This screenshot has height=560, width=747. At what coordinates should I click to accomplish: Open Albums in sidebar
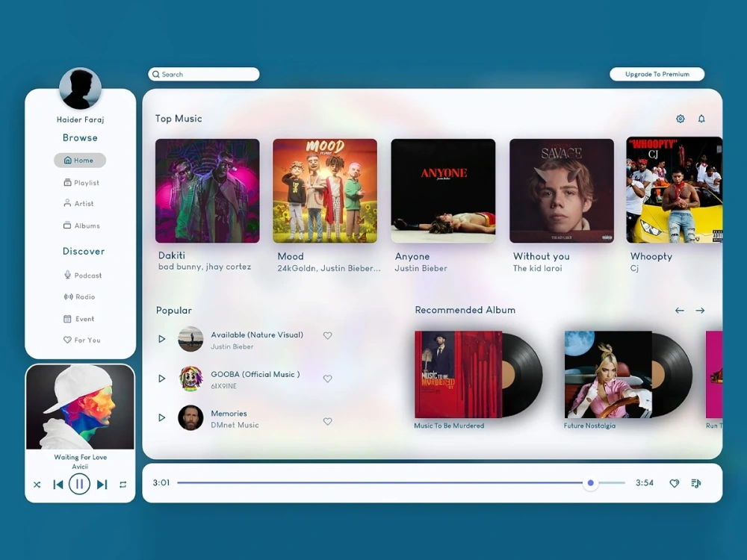(81, 225)
